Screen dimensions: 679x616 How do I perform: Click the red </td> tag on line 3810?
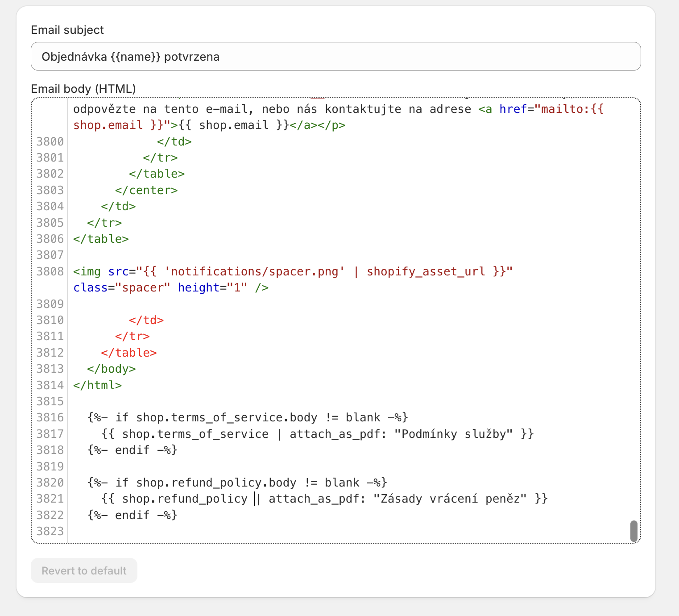coord(146,320)
